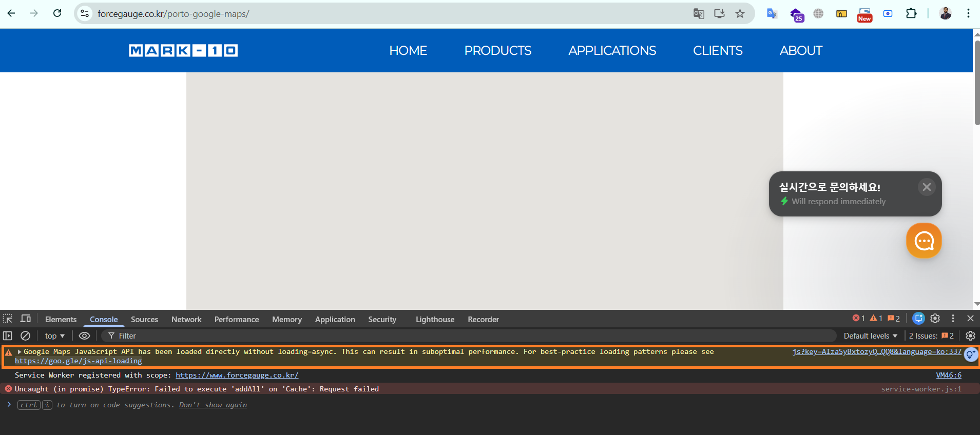
Task: Go back with the browser back arrow
Action: (x=11, y=13)
